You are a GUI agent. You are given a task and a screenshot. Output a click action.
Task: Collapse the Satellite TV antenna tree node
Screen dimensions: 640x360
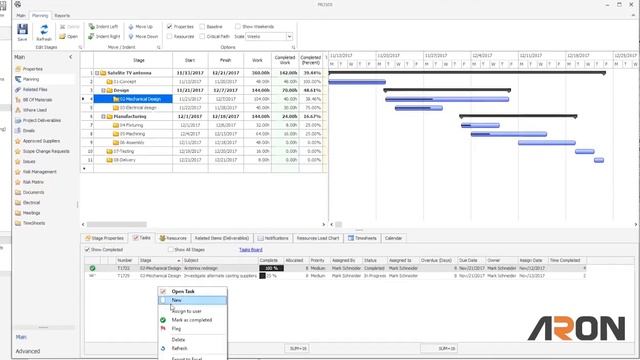(97, 73)
